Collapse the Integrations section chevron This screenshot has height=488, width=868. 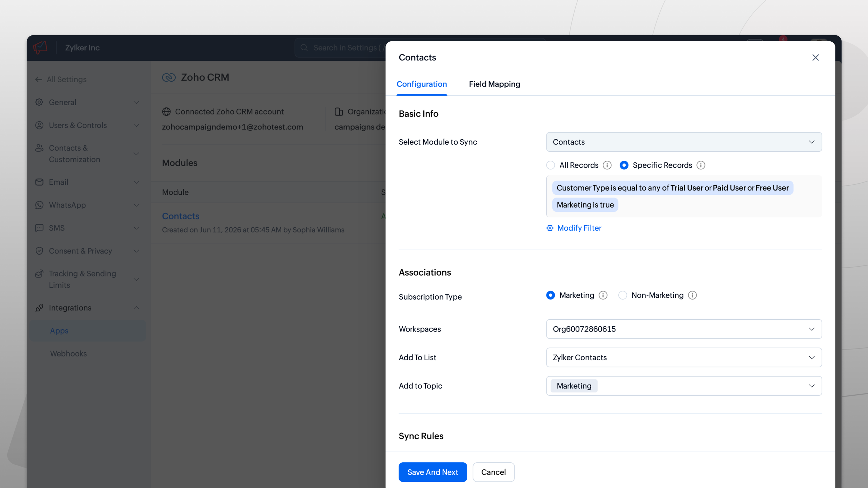tap(136, 308)
